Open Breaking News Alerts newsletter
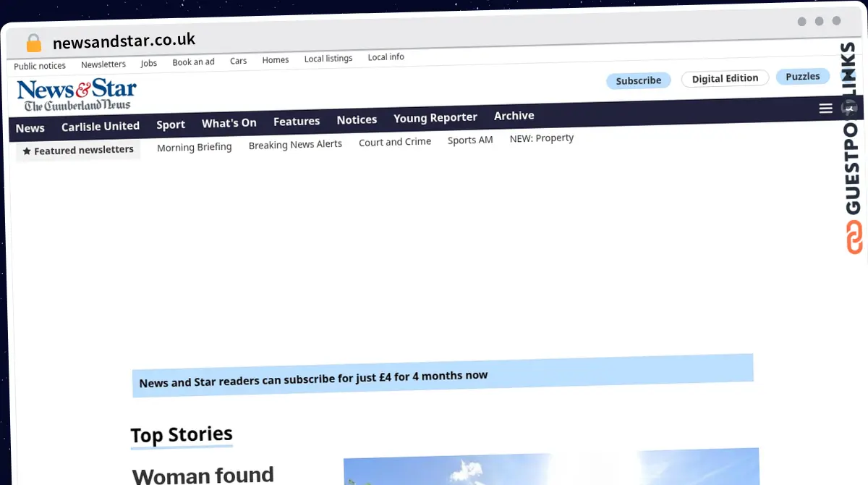This screenshot has width=868, height=485. click(295, 145)
